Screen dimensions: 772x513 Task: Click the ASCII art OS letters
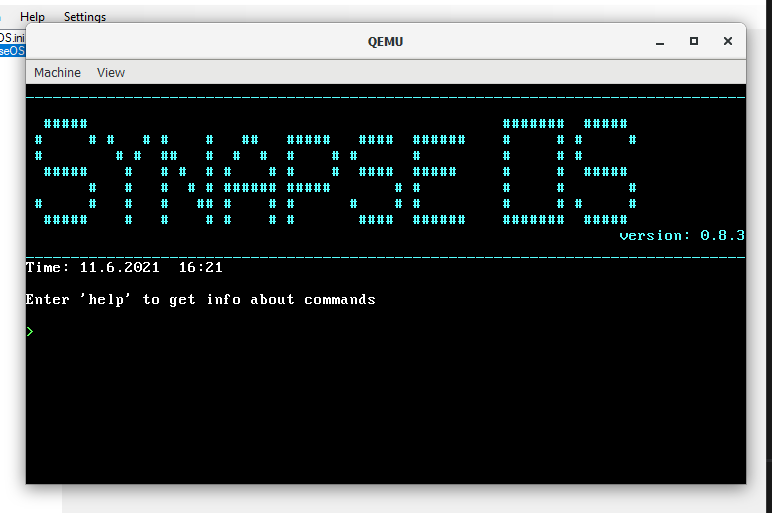(569, 171)
